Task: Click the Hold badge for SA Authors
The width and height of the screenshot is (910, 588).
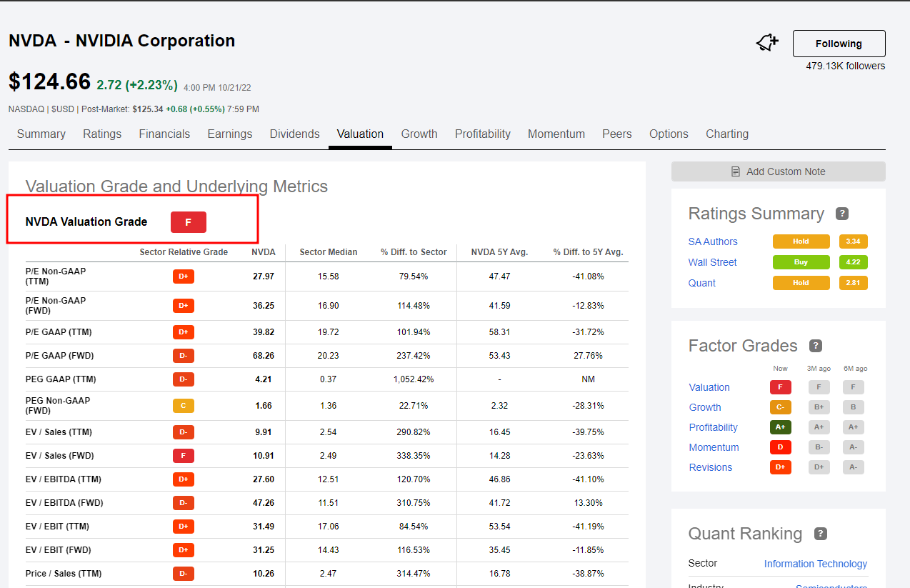Action: [801, 241]
